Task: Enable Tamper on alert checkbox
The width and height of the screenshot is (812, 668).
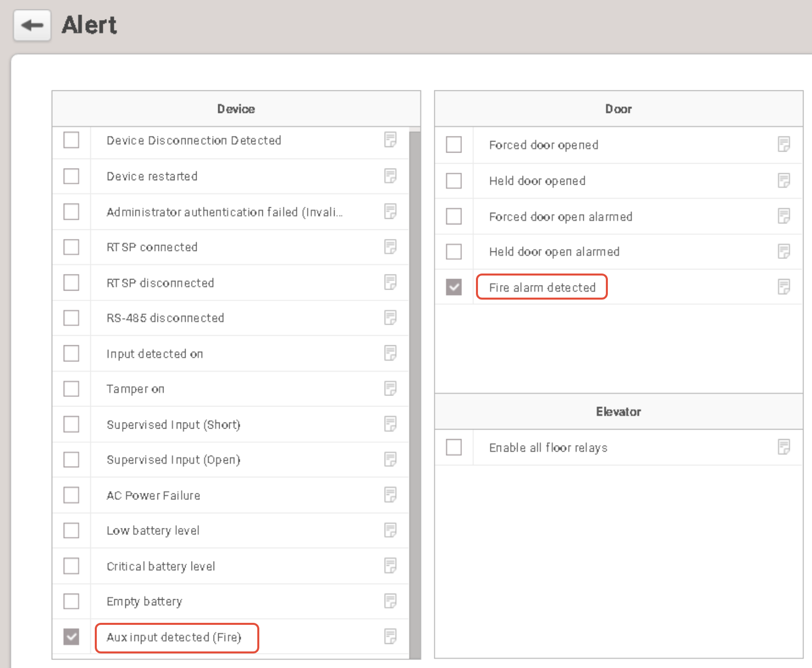Action: [71, 388]
